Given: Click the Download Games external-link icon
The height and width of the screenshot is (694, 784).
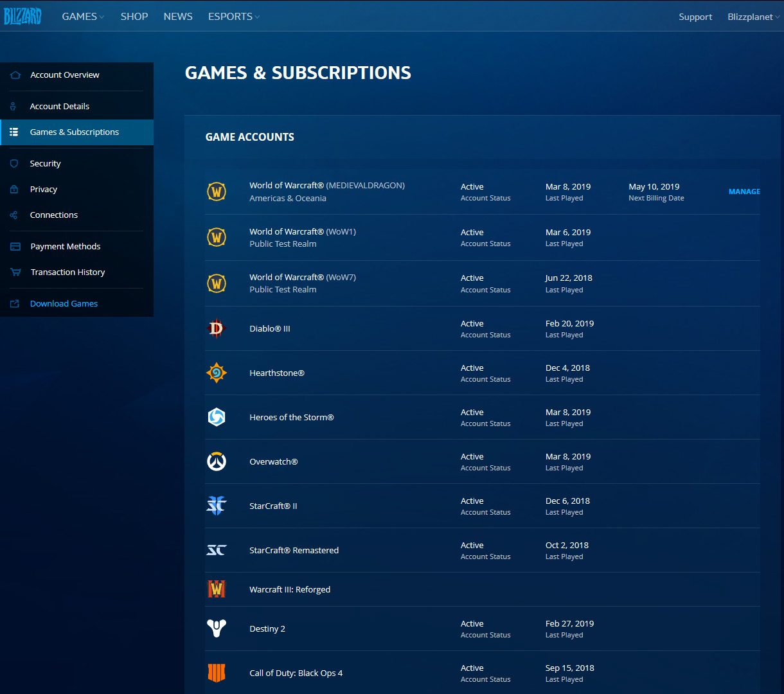Looking at the screenshot, I should (15, 304).
